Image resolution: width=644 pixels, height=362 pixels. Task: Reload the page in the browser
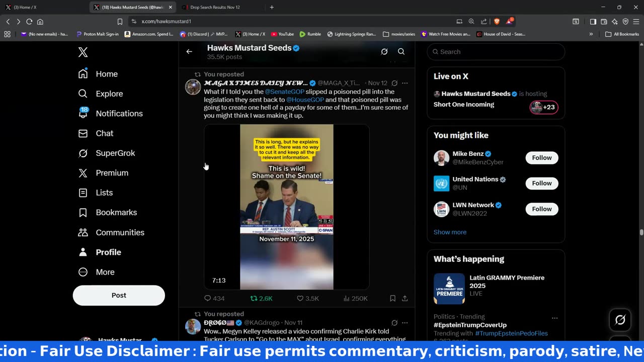pyautogui.click(x=29, y=22)
